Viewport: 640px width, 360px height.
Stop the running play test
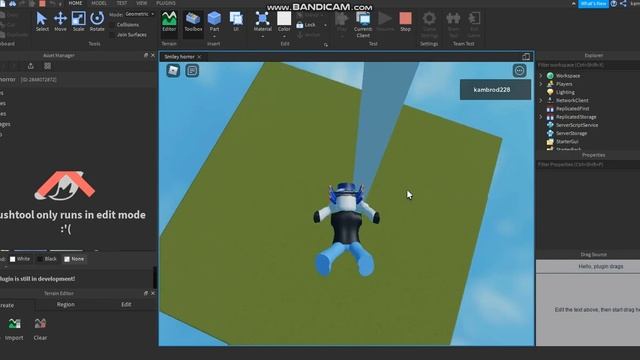405,22
